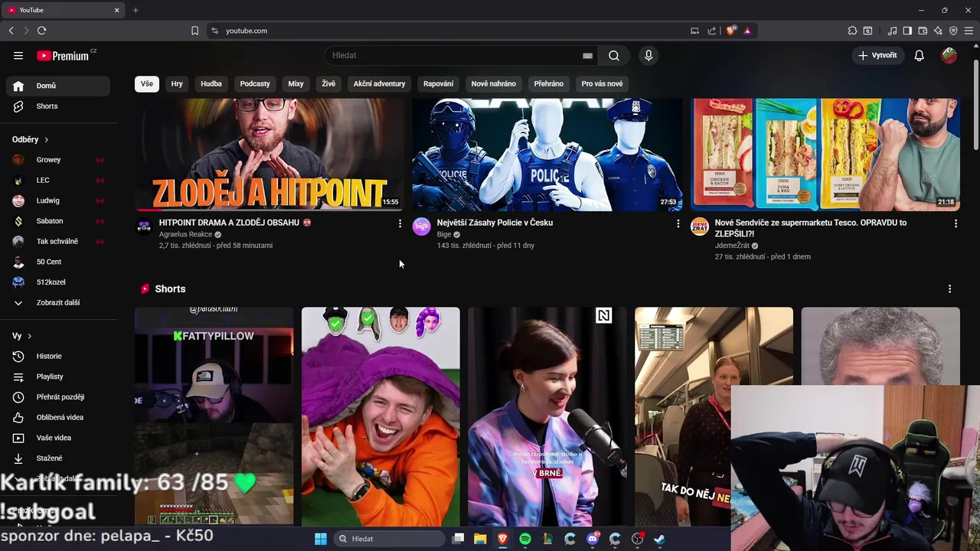Viewport: 980px width, 551px height.
Task: Open Discord from the taskbar
Action: 592,539
